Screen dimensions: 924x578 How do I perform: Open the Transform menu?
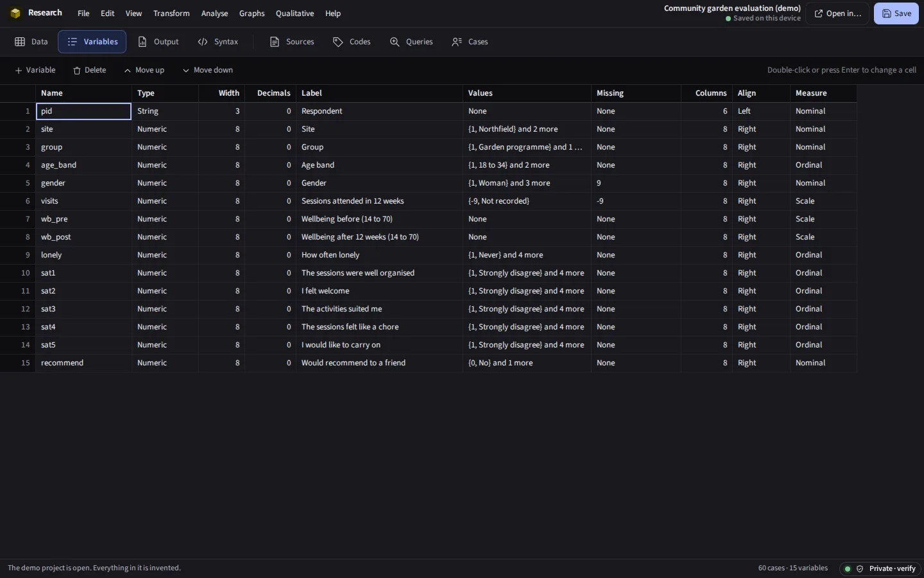(171, 13)
